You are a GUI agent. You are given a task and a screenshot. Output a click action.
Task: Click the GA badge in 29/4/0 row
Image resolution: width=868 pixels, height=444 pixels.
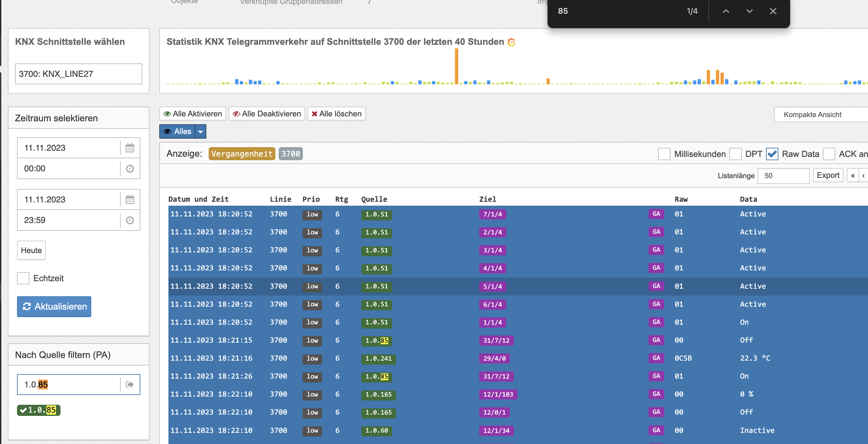click(x=656, y=358)
